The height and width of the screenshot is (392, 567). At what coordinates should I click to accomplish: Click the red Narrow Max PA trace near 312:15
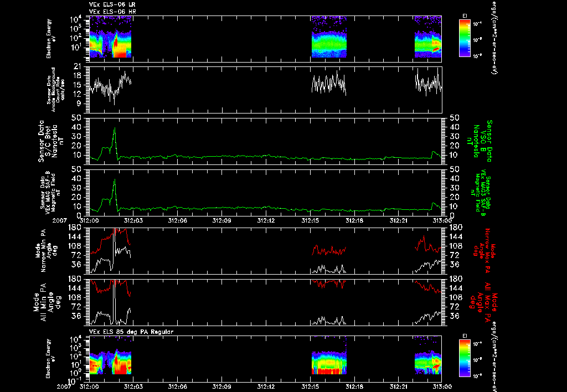(x=329, y=250)
